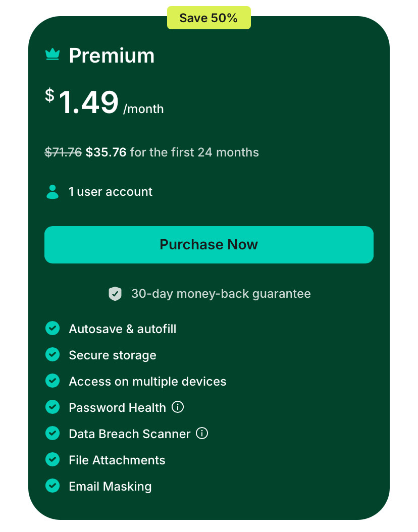418x532 pixels.
Task: Click the Access on multiple devices checkmark
Action: click(x=53, y=381)
